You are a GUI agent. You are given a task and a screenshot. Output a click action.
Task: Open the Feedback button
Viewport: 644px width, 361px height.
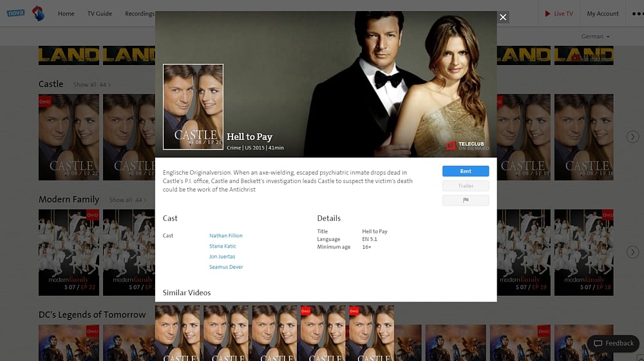(x=613, y=344)
